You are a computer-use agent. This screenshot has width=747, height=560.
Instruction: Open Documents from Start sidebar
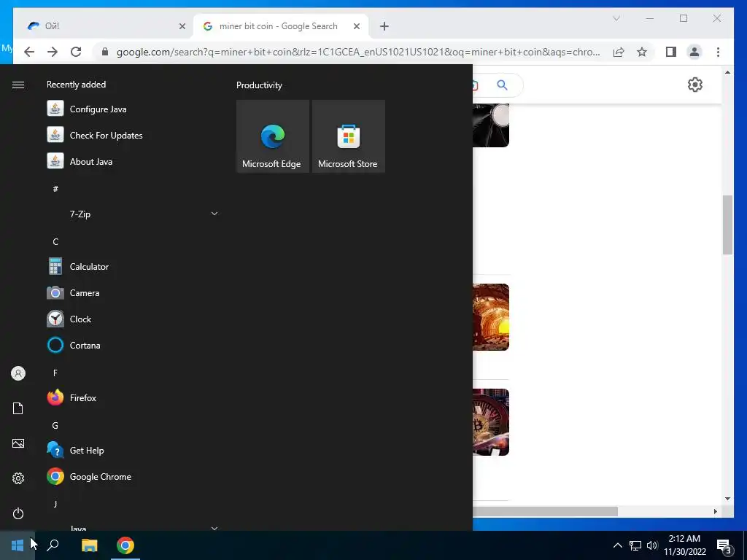click(x=18, y=408)
